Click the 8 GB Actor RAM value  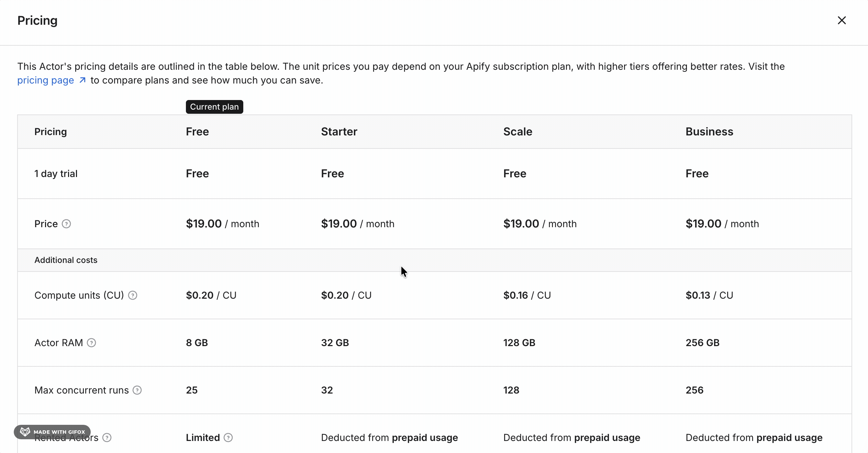click(x=197, y=343)
